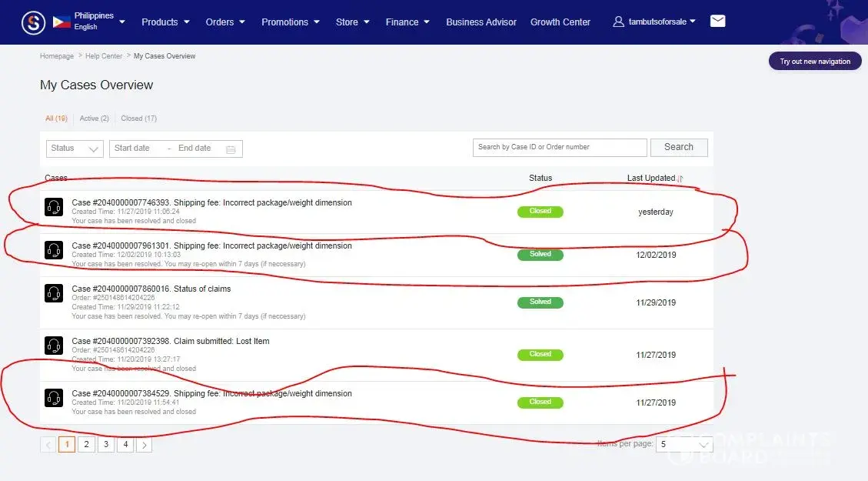Open the mail envelope icon
Image resolution: width=868 pixels, height=481 pixels.
(x=717, y=22)
